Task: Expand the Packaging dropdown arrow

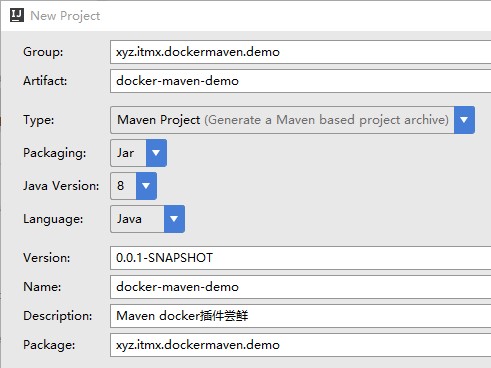Action: click(x=156, y=153)
